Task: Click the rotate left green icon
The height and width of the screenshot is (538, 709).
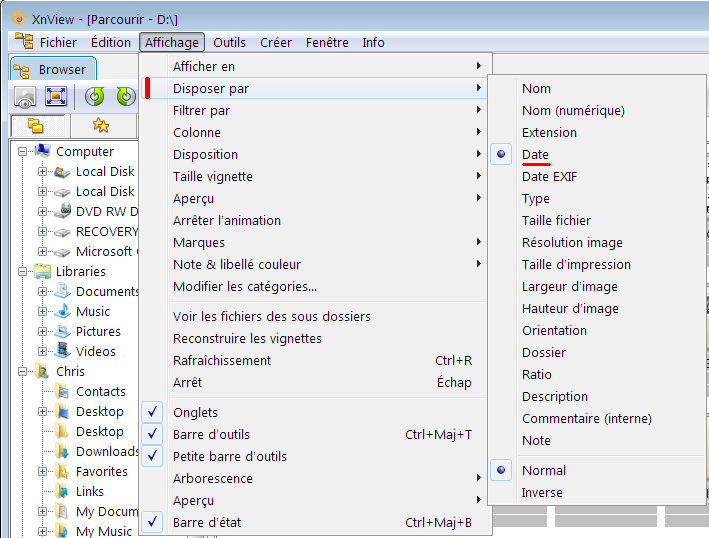Action: point(95,96)
